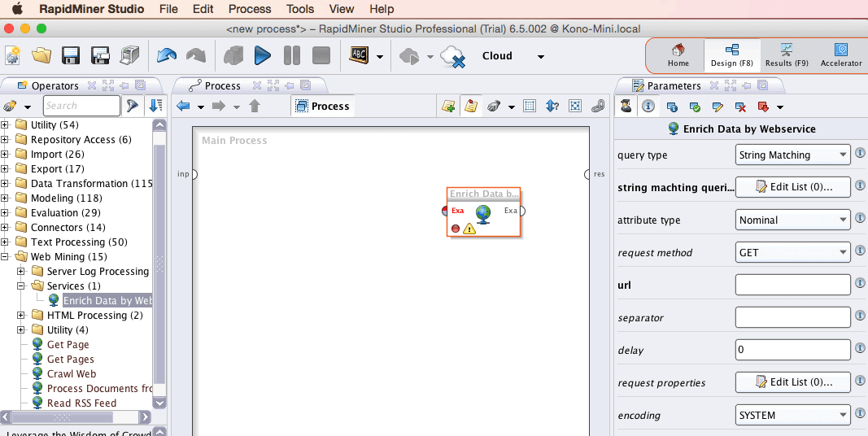Open the dropdown next to blackboard icon

click(380, 56)
